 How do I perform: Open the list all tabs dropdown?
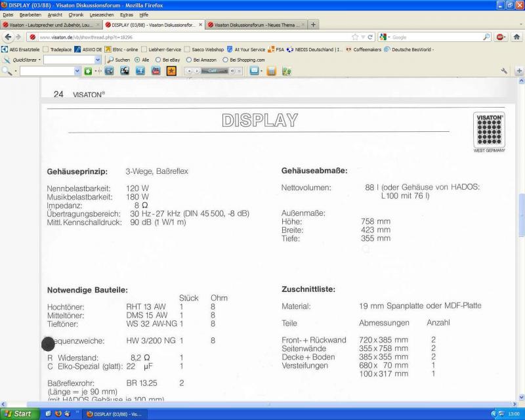pyautogui.click(x=520, y=24)
